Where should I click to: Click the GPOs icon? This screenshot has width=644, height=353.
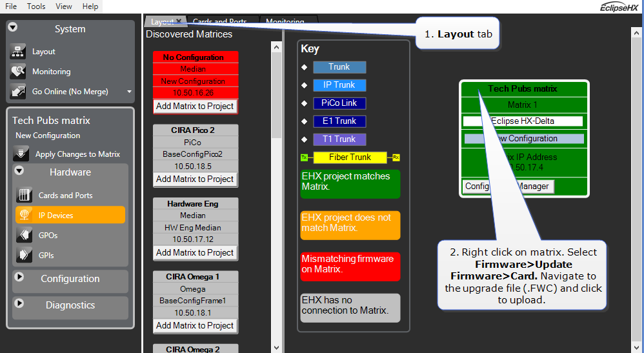tap(25, 236)
